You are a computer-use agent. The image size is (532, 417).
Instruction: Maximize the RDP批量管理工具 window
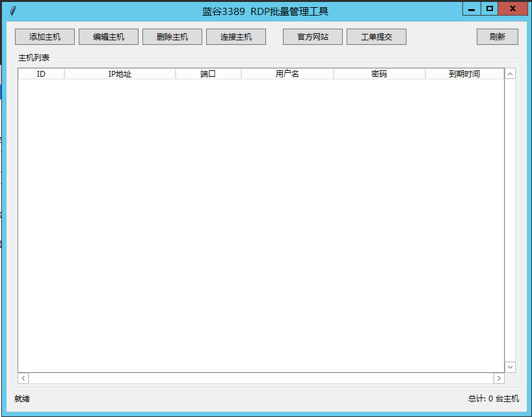490,9
